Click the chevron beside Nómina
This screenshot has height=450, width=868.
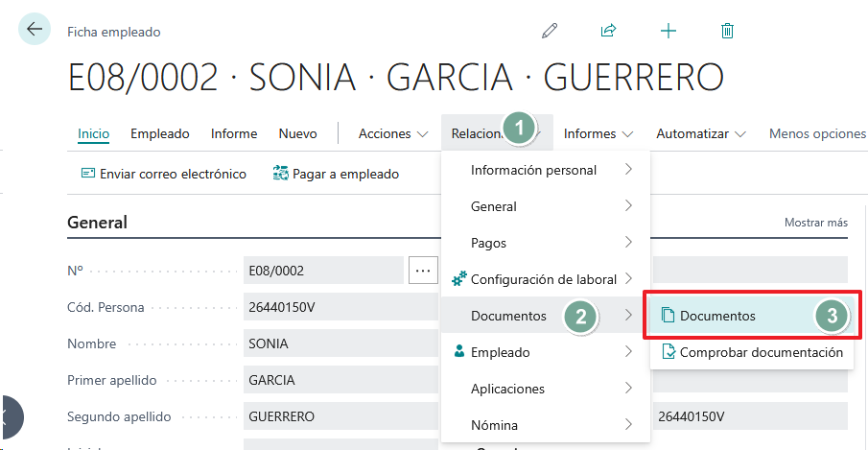pos(628,424)
